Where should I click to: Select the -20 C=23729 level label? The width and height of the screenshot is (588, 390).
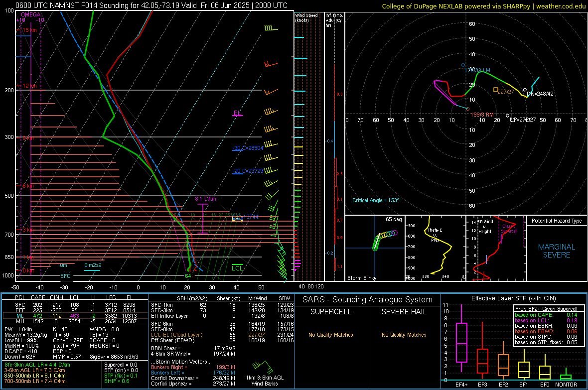(x=248, y=171)
